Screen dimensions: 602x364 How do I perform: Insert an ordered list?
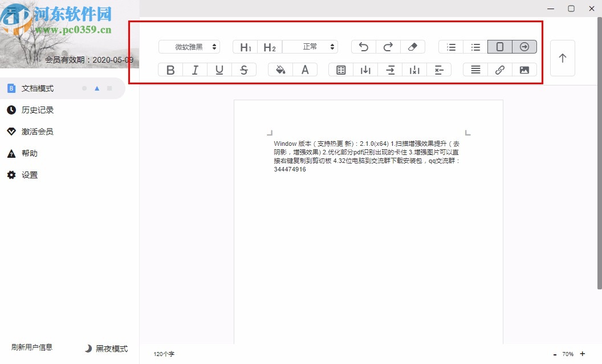451,47
